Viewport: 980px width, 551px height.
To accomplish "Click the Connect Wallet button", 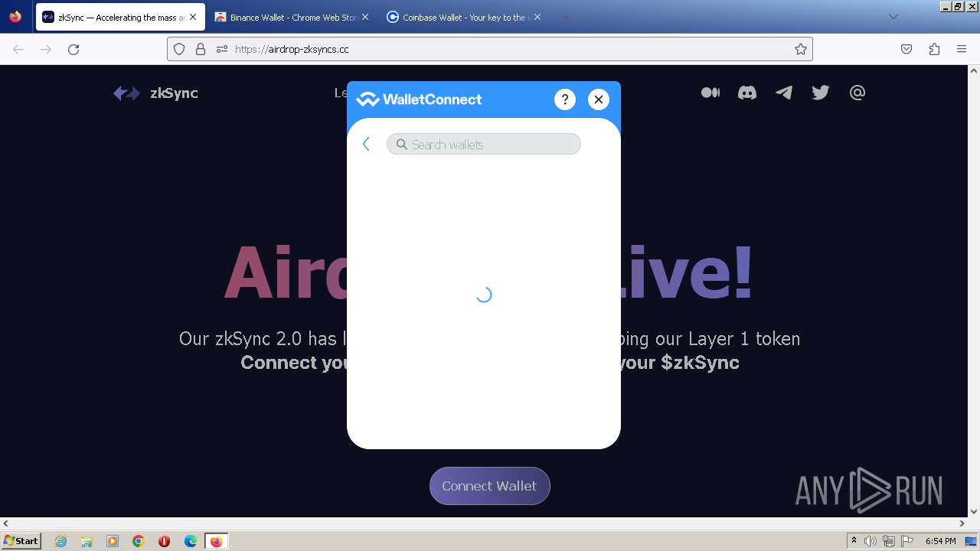I will [x=490, y=486].
